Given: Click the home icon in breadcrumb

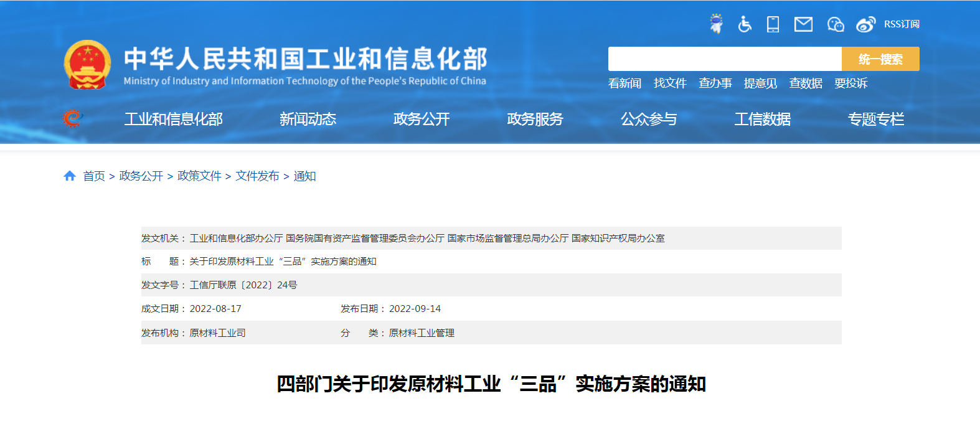Looking at the screenshot, I should (70, 176).
